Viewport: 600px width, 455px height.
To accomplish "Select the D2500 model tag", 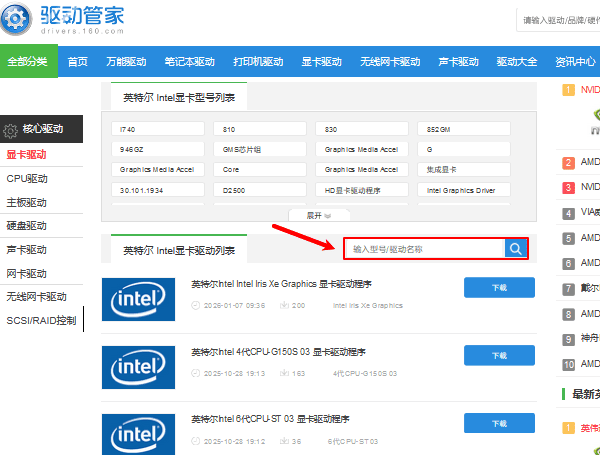I will (x=257, y=189).
